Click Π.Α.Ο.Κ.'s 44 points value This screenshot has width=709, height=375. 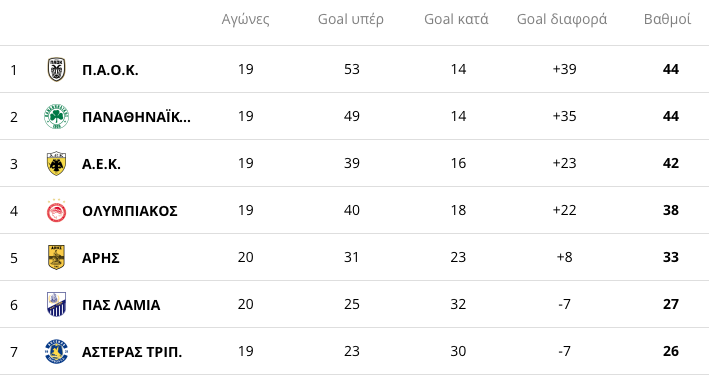(671, 69)
